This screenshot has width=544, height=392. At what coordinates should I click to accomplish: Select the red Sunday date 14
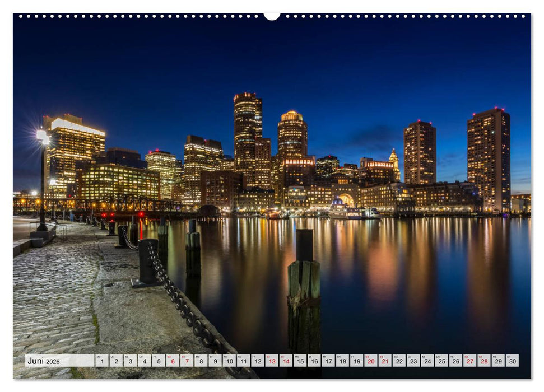coord(287,362)
